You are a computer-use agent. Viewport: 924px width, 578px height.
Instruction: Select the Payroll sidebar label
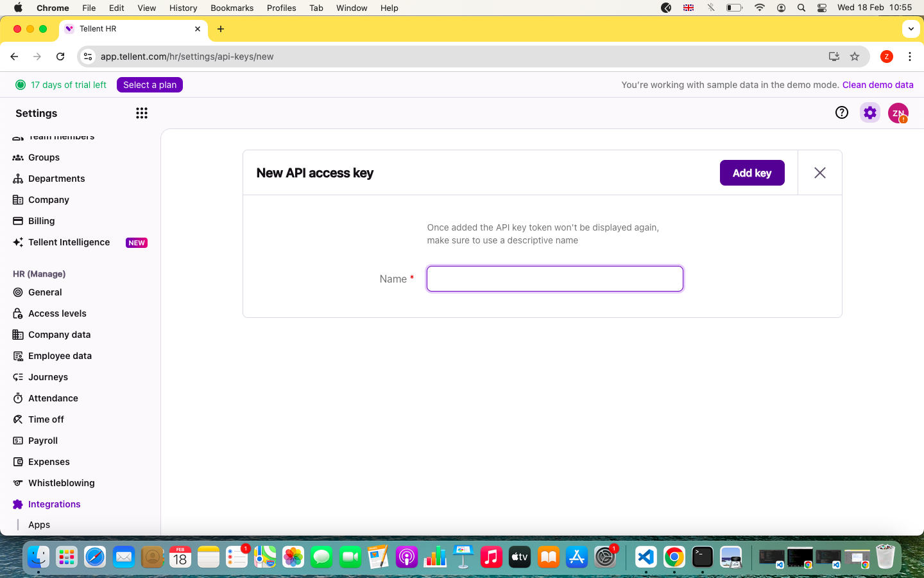click(43, 441)
